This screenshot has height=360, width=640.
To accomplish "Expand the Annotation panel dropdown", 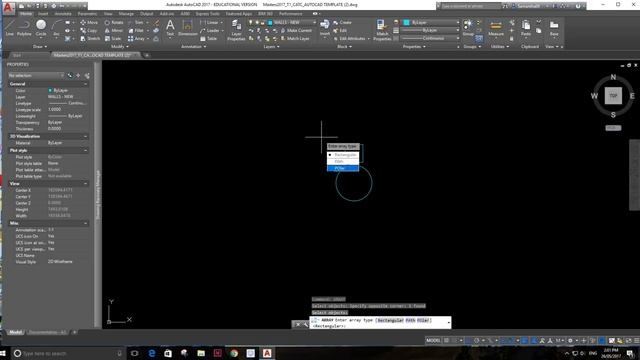I will (x=193, y=47).
